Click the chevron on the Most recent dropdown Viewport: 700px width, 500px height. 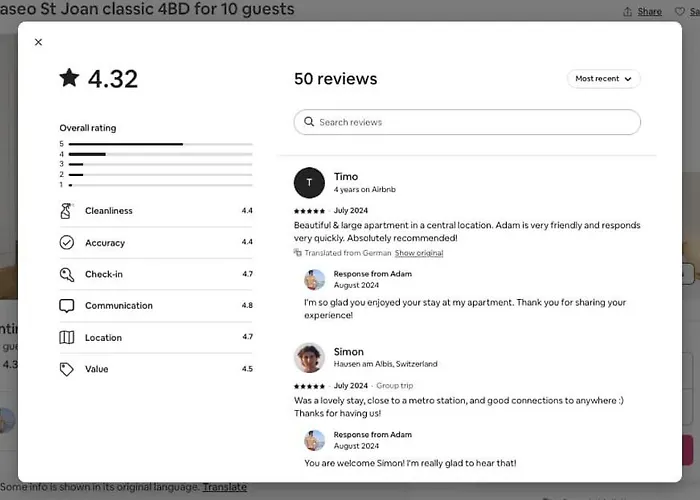[x=628, y=79]
